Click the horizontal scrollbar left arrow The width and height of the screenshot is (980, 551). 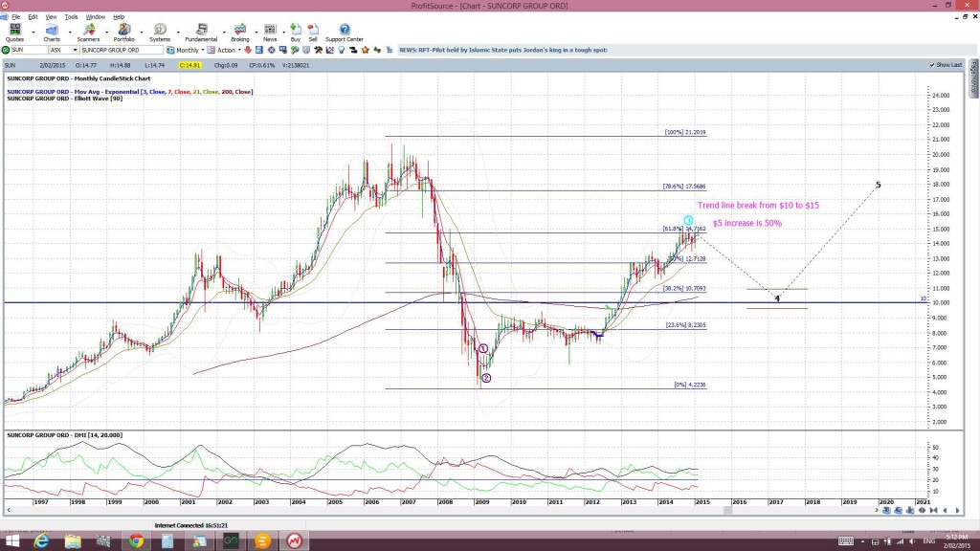click(9, 511)
